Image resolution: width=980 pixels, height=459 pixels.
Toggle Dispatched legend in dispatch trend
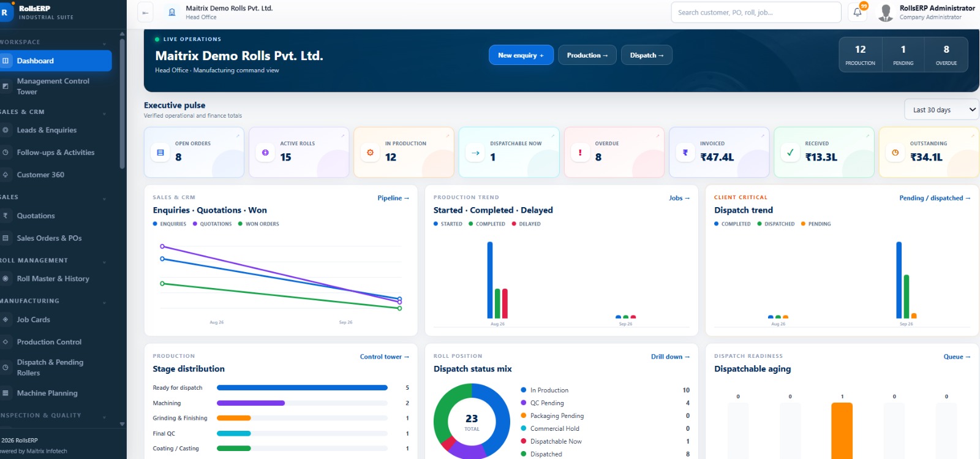[776, 224]
